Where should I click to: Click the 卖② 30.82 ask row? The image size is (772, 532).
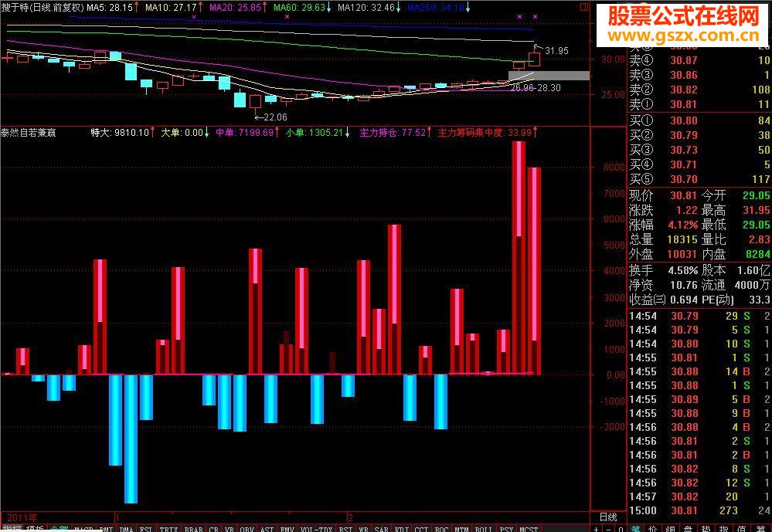(x=699, y=90)
